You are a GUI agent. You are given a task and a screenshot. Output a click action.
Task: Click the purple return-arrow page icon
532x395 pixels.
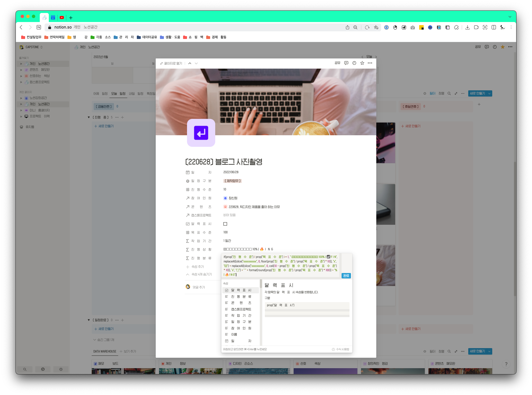201,133
